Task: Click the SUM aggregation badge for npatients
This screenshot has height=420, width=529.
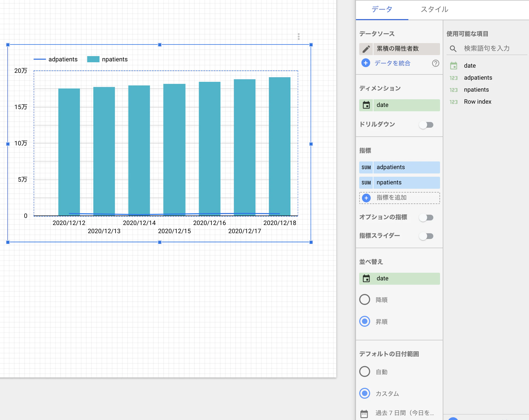Action: tap(366, 183)
